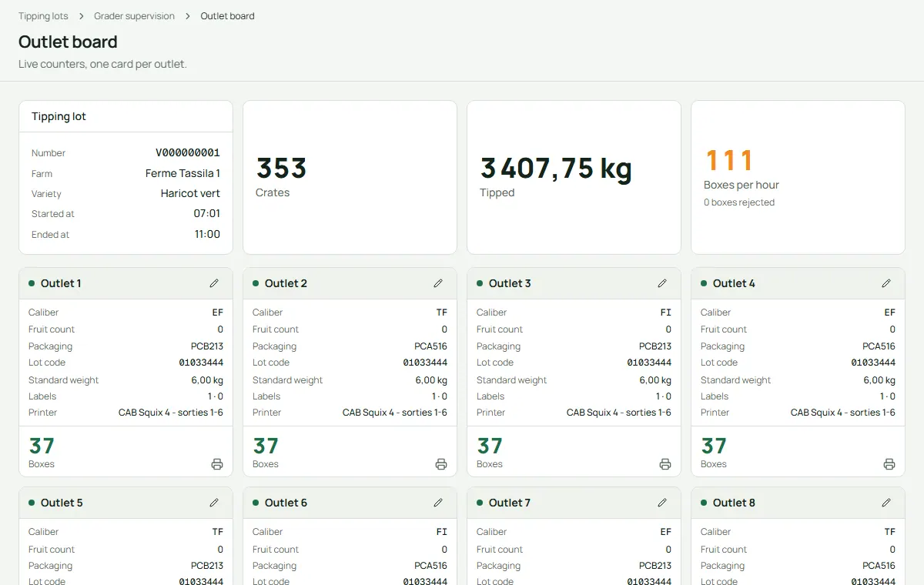Click Outlet 1 printer CAB Squix 4
Image resolution: width=924 pixels, height=585 pixels.
(171, 413)
